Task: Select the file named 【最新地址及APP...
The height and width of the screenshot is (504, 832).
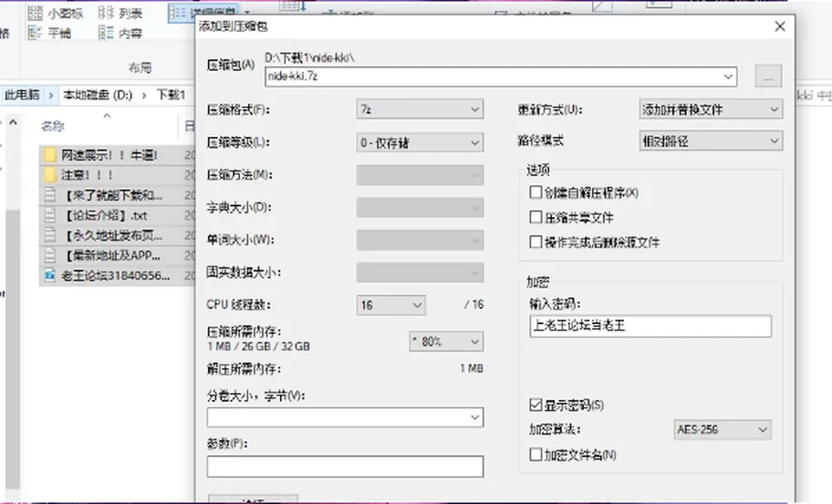Action: pos(112,255)
